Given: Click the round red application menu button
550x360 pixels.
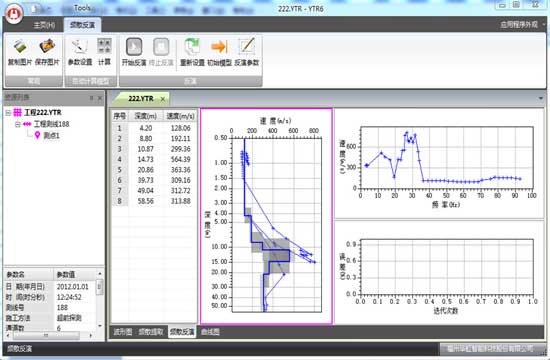Looking at the screenshot, I should pos(13,14).
